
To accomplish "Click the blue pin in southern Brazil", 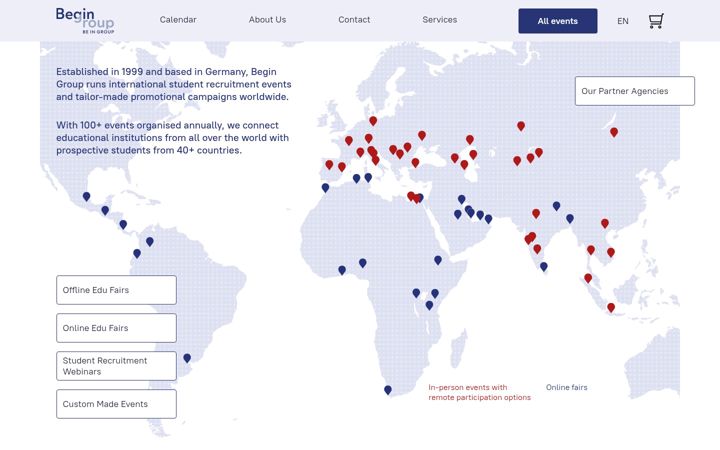I will [x=187, y=358].
